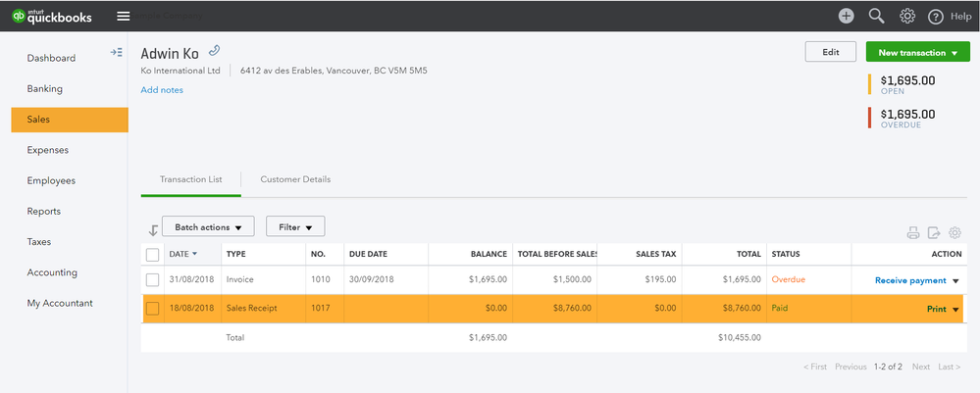Expand the action arrow beside Receive payment
Image resolution: width=980 pixels, height=393 pixels.
955,281
